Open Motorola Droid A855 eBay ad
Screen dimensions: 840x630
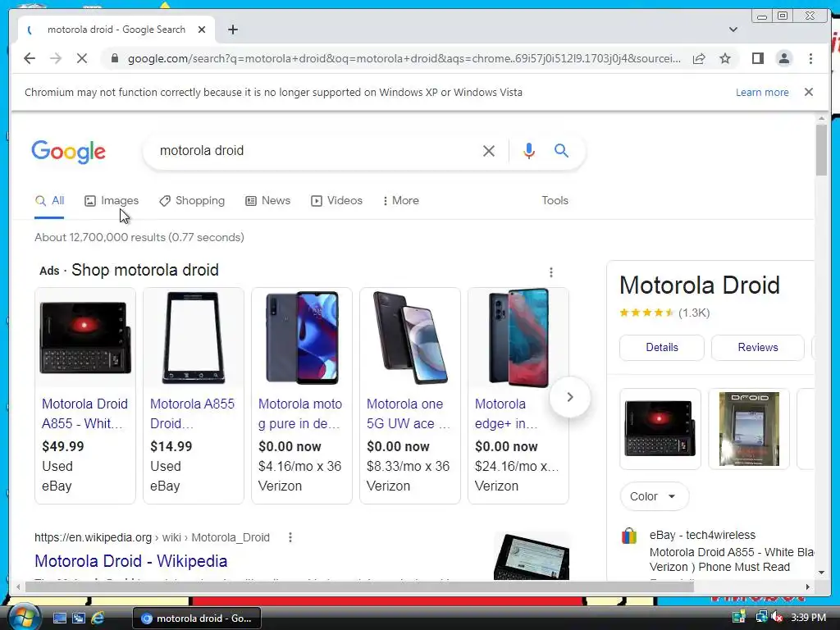(x=84, y=413)
